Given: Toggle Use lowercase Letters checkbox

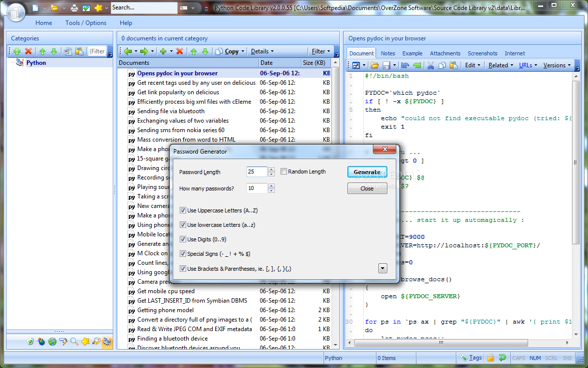Looking at the screenshot, I should pos(183,225).
